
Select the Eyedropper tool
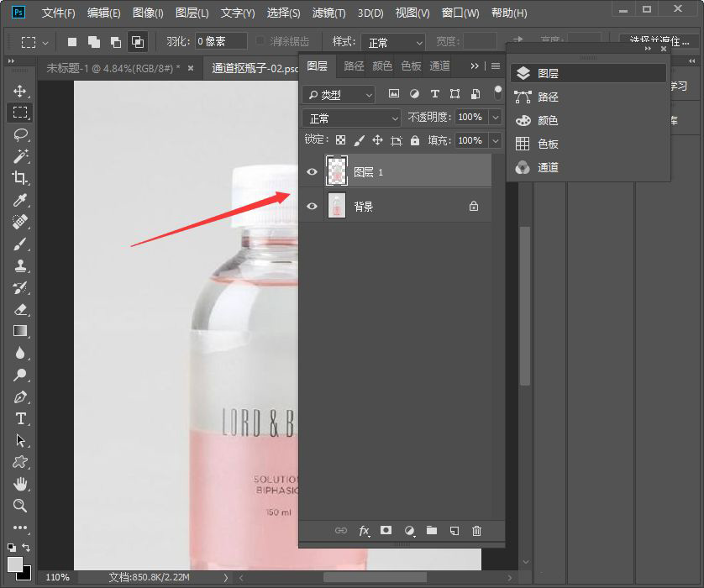tap(20, 200)
